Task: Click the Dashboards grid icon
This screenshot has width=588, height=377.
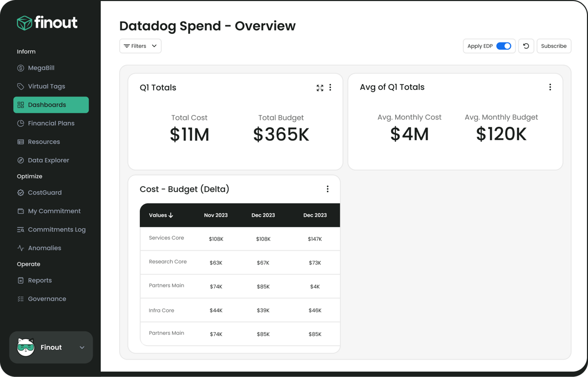Action: click(21, 105)
